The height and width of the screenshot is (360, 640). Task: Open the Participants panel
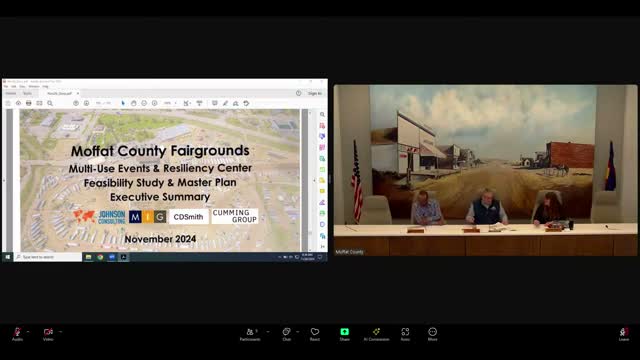click(x=250, y=334)
